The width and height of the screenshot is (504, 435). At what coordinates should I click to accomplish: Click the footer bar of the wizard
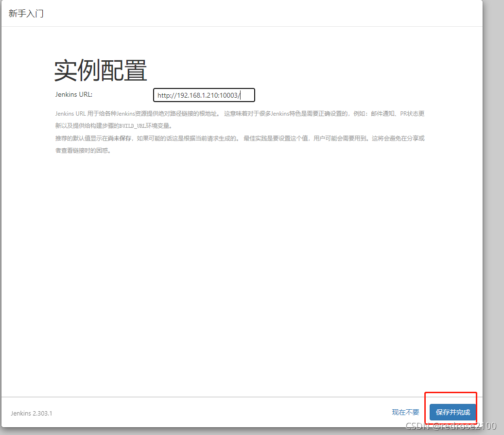(x=219, y=413)
